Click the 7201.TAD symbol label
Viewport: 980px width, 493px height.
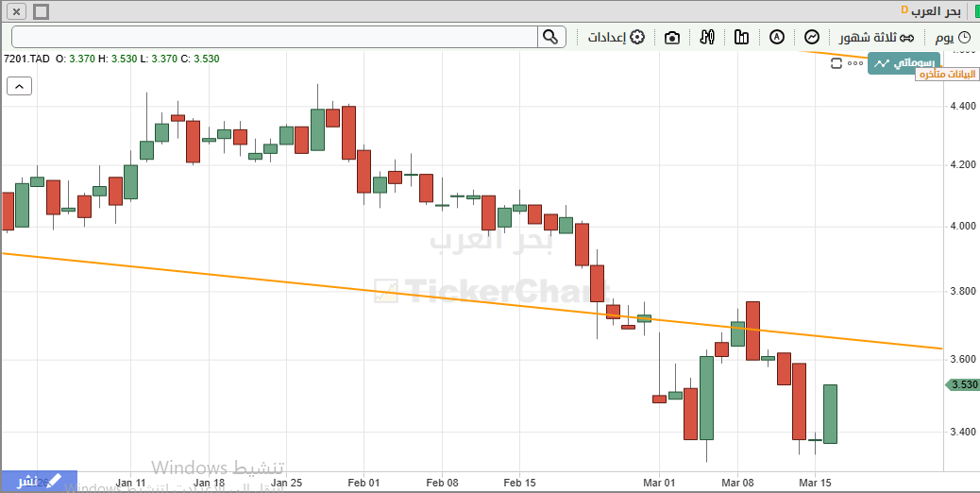(26, 59)
